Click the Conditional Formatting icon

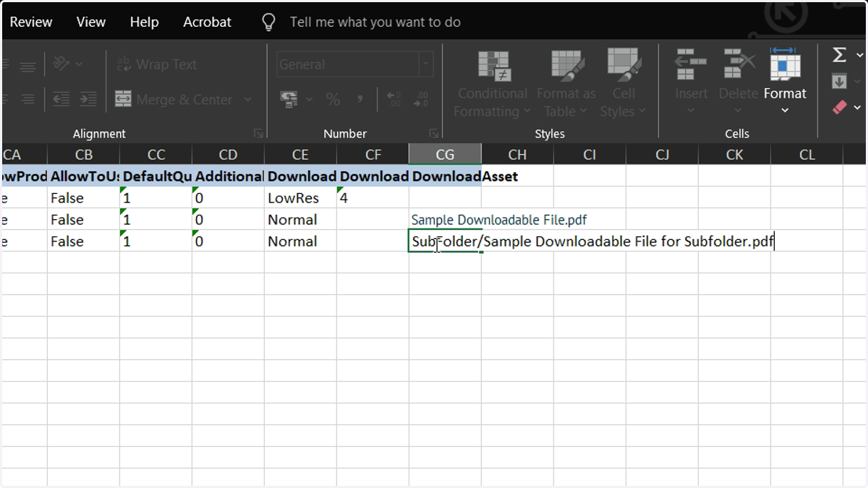tap(494, 66)
